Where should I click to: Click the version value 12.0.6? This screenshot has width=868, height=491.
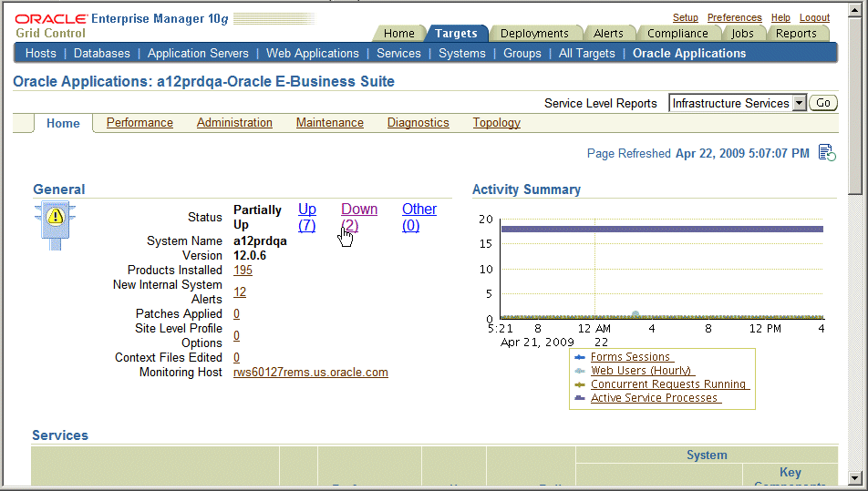[x=250, y=255]
